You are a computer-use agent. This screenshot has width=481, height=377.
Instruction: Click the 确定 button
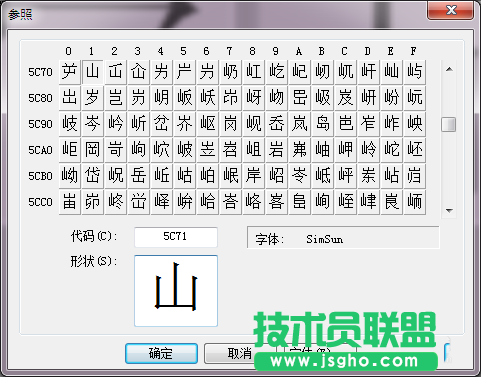[161, 353]
